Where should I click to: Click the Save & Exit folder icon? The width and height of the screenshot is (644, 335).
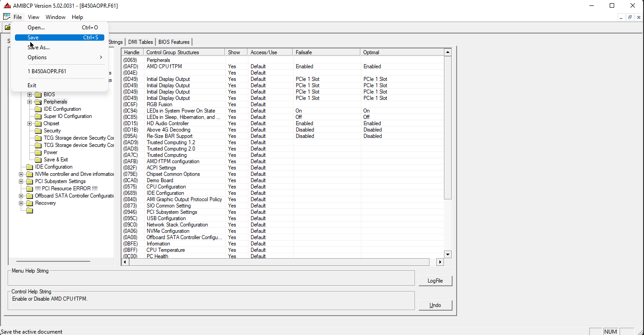point(38,160)
